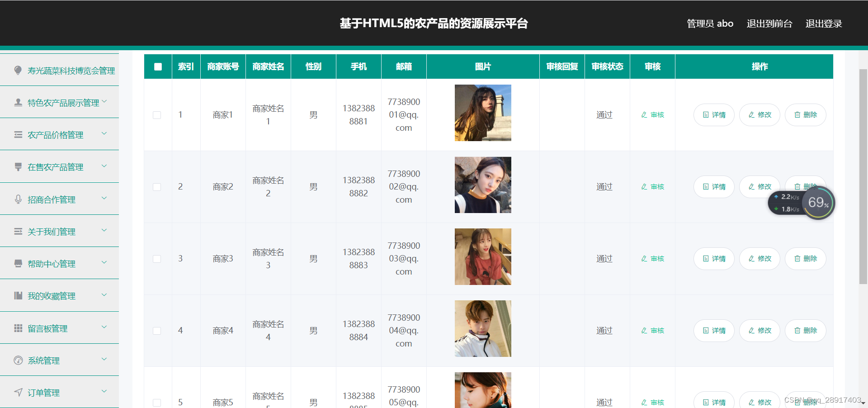
Task: Click the book icon beside 我的收藏管理
Action: click(18, 295)
